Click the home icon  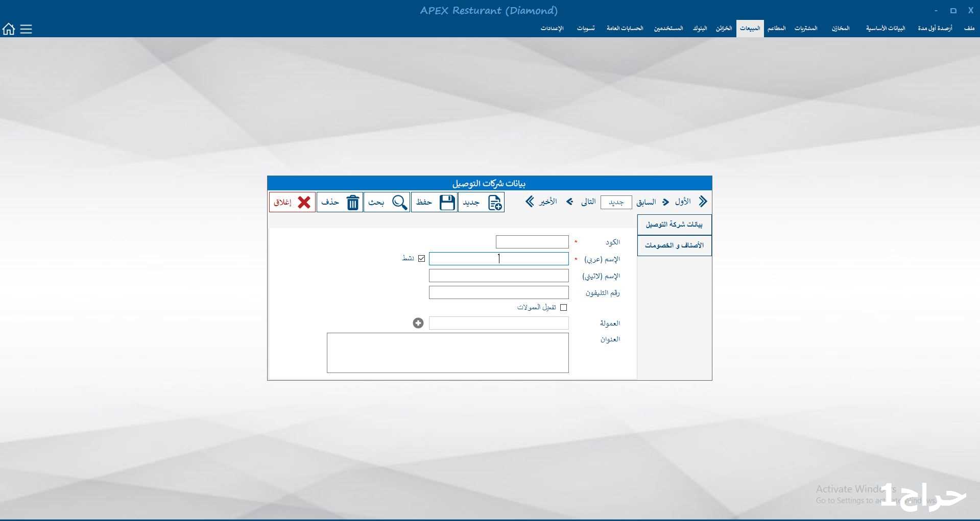pyautogui.click(x=9, y=29)
